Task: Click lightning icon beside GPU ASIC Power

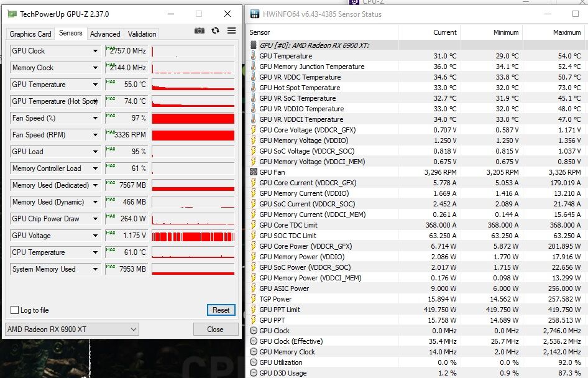Action: coord(254,288)
